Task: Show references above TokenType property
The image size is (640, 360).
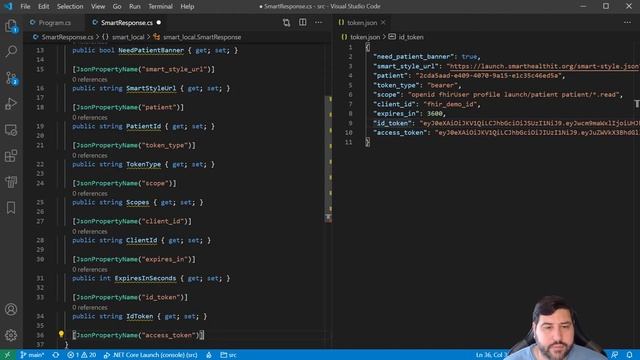Action: pyautogui.click(x=90, y=155)
